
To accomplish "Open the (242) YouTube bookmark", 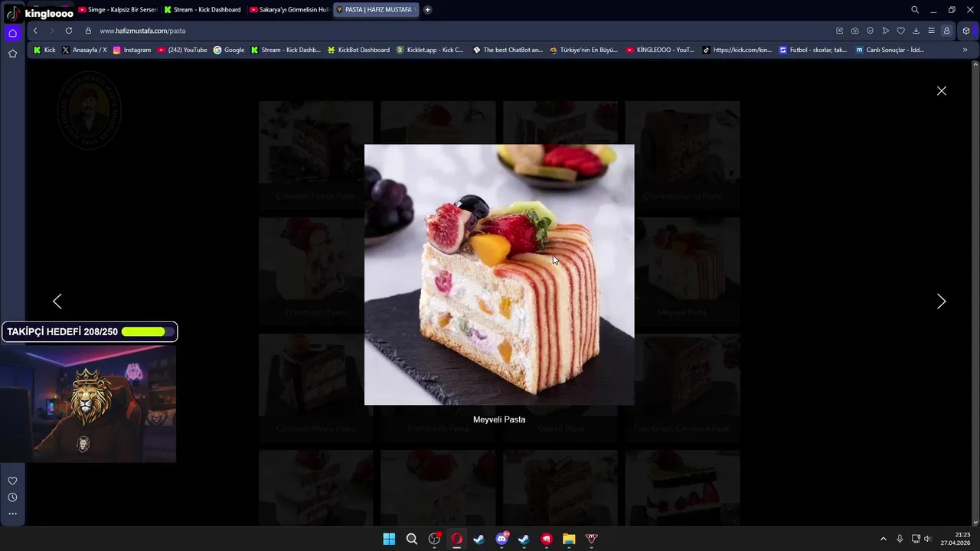I will (182, 50).
